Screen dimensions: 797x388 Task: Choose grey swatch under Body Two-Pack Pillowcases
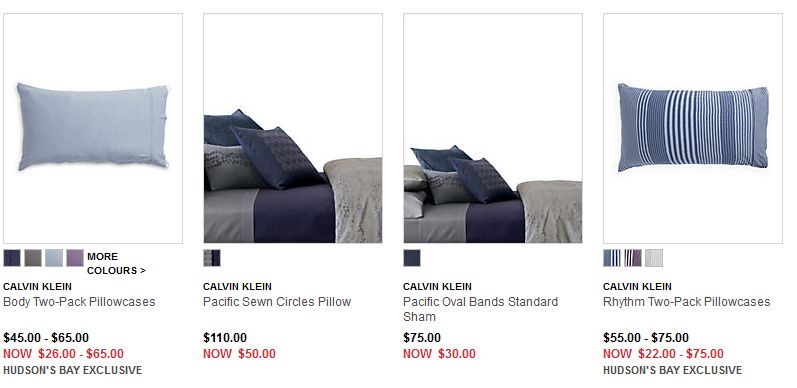(x=33, y=258)
